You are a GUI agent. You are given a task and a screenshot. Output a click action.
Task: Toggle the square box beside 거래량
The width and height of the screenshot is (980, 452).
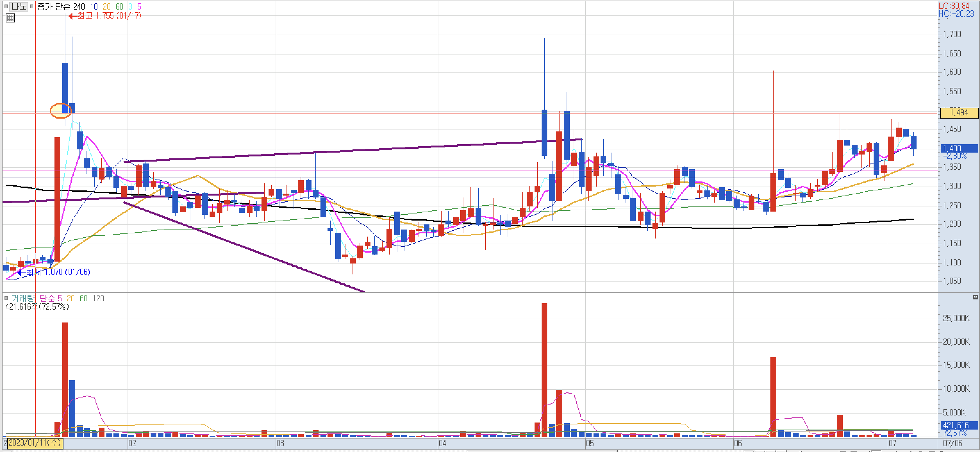[x=6, y=298]
